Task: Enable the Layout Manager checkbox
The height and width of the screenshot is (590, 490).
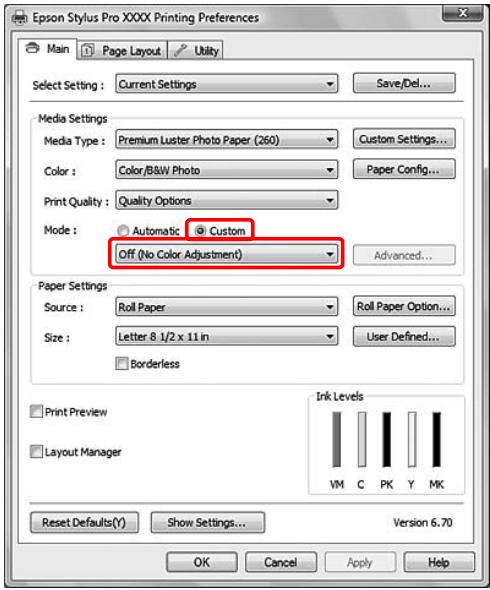Action: pyautogui.click(x=36, y=451)
